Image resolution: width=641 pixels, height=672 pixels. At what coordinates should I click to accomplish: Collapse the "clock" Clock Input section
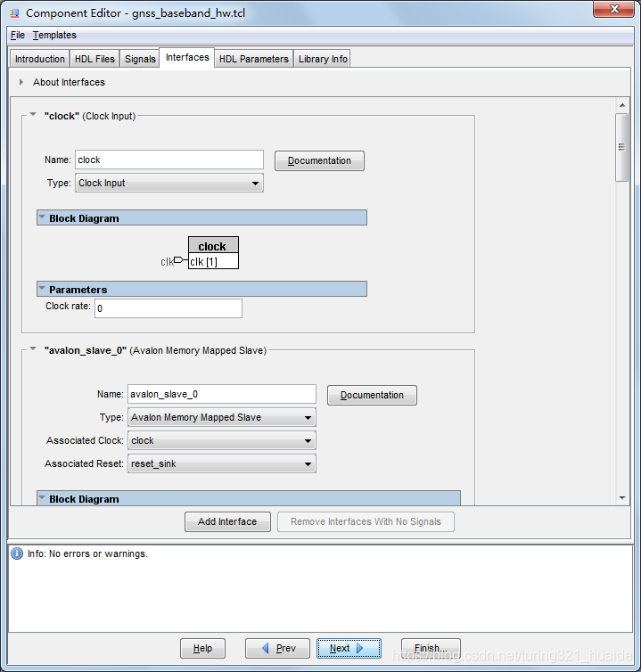(33, 114)
